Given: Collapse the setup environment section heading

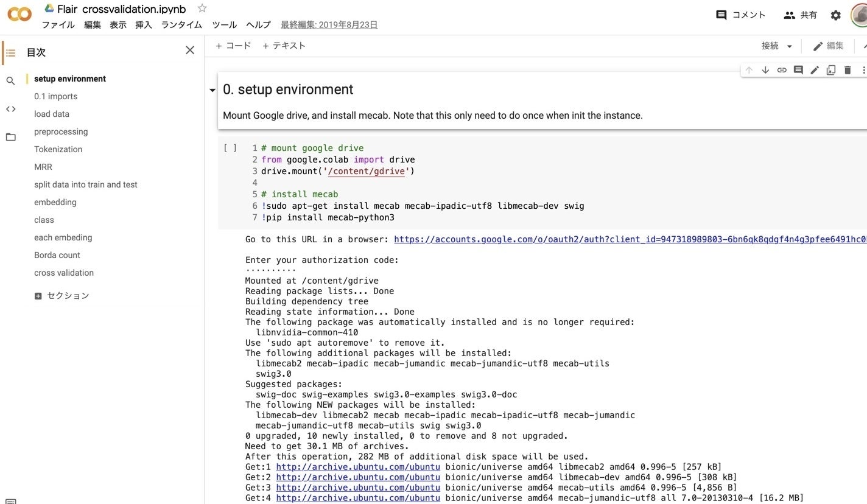Looking at the screenshot, I should tap(212, 89).
